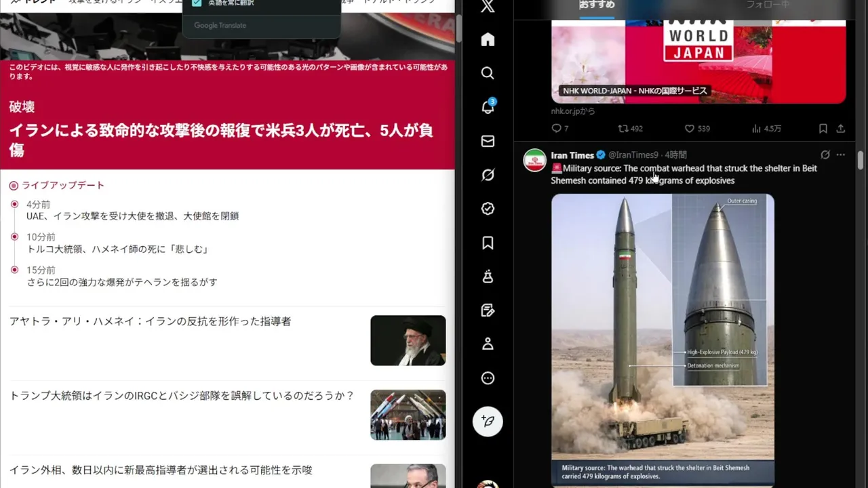Open the Iranian foreign minister article thumbnail
The image size is (868, 488).
coord(408,476)
